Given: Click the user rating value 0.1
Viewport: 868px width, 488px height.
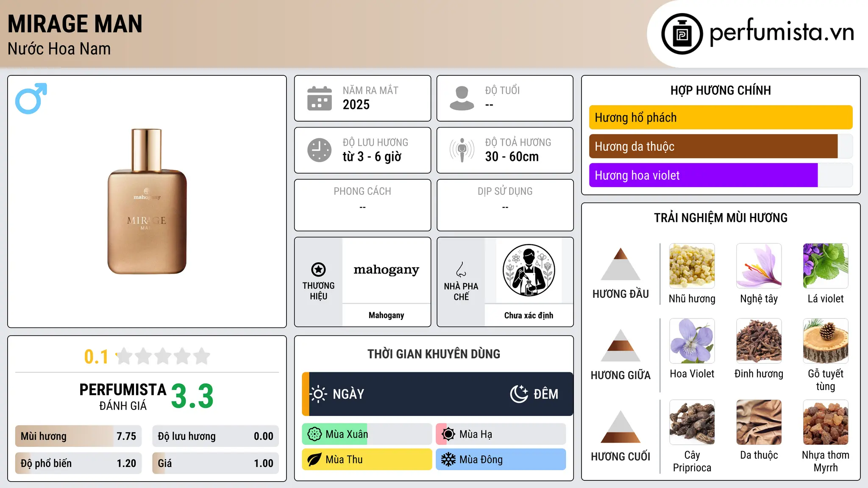Looking at the screenshot, I should pyautogui.click(x=96, y=357).
